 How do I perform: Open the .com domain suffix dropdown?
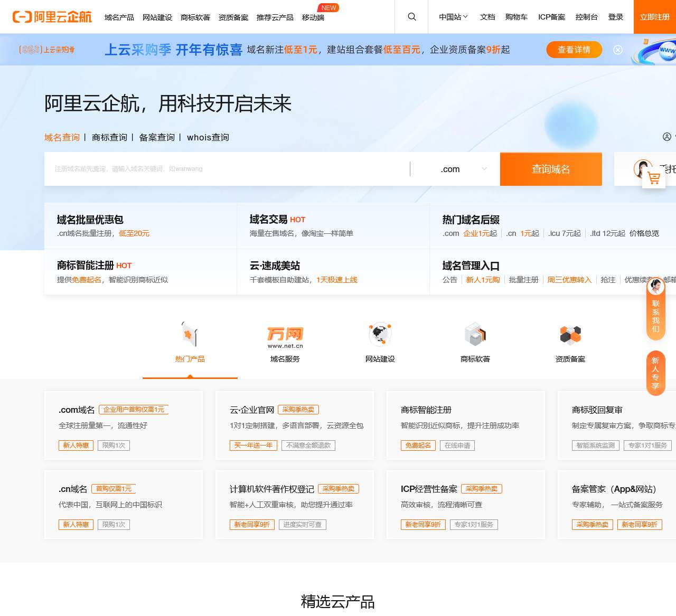(x=455, y=169)
